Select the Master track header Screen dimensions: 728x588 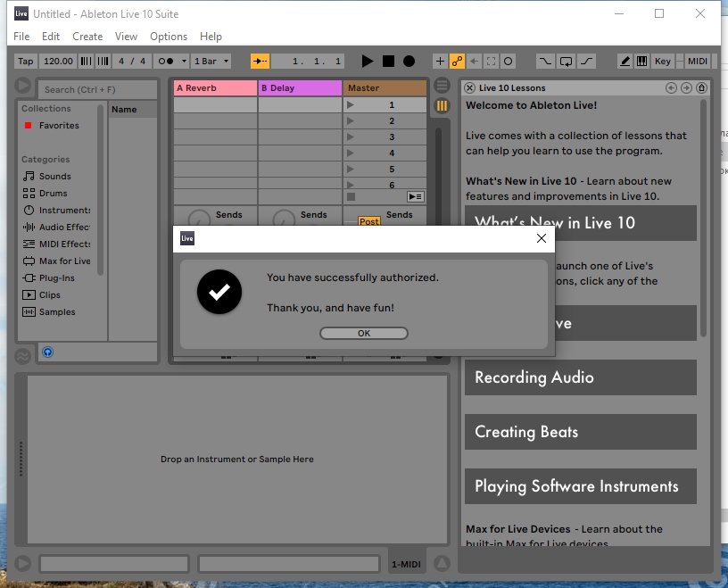(x=385, y=87)
